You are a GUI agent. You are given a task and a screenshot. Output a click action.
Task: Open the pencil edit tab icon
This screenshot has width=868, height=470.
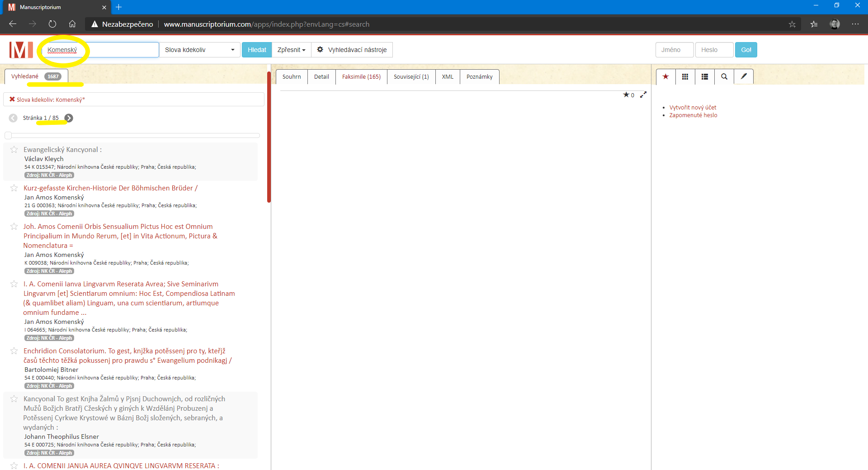(743, 77)
